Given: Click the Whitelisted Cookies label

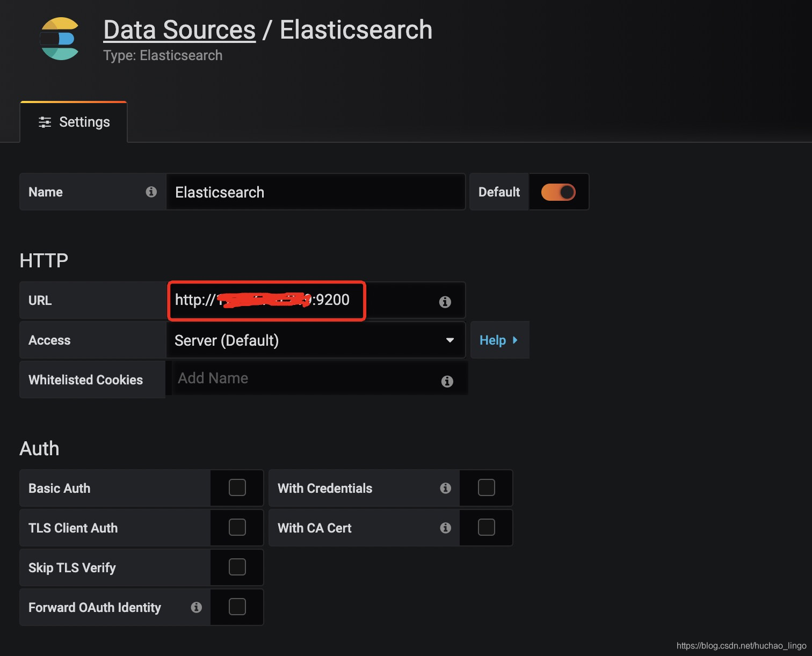Looking at the screenshot, I should 85,380.
